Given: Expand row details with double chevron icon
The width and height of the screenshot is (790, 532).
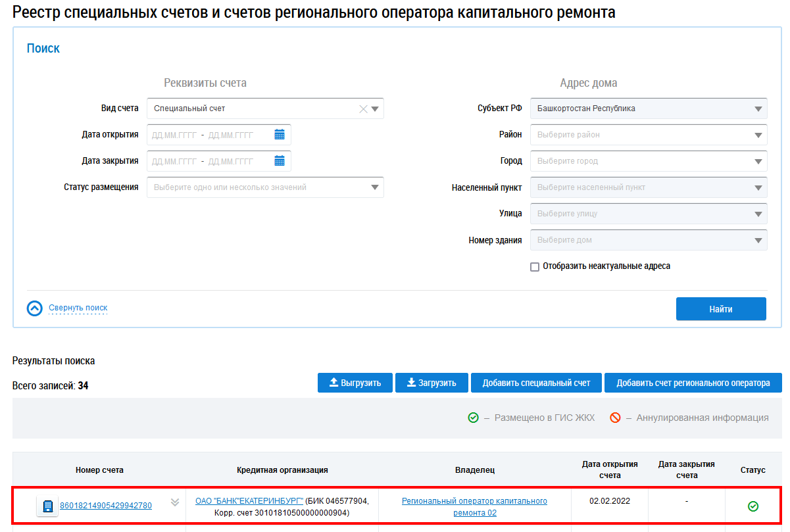Looking at the screenshot, I should (x=174, y=502).
